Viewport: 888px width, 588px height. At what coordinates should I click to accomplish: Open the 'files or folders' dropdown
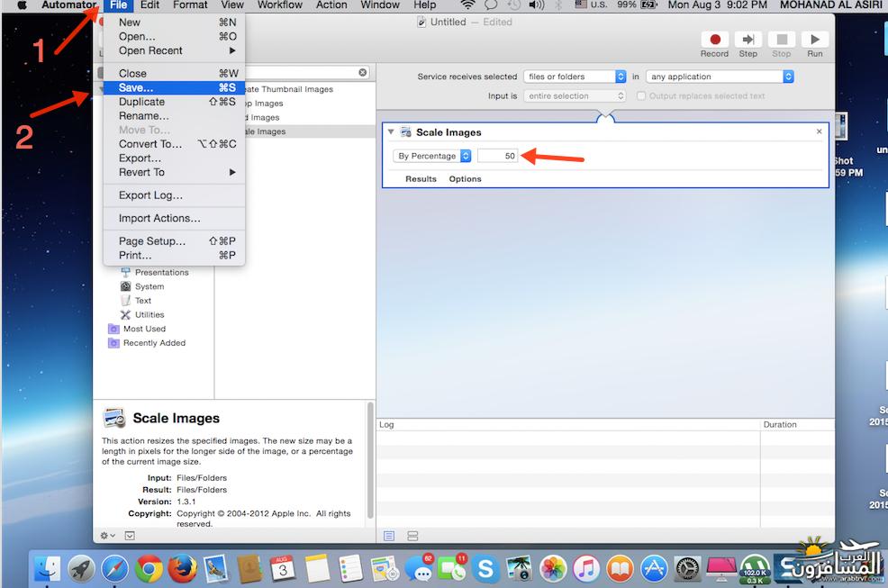(575, 77)
